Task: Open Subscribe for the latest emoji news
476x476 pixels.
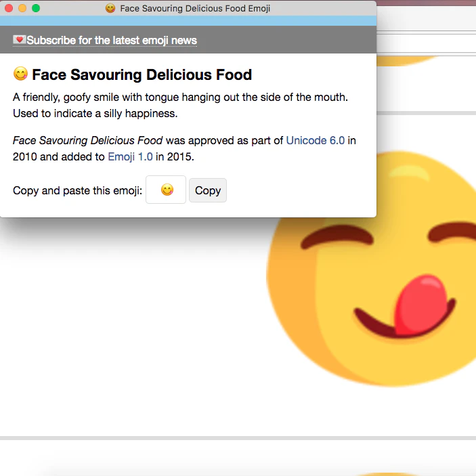Action: [x=112, y=40]
